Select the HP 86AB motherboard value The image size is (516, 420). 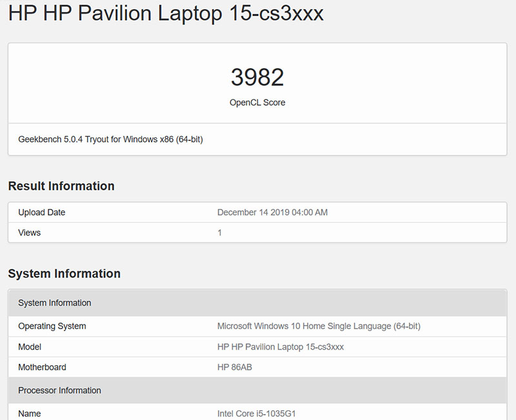click(x=235, y=367)
